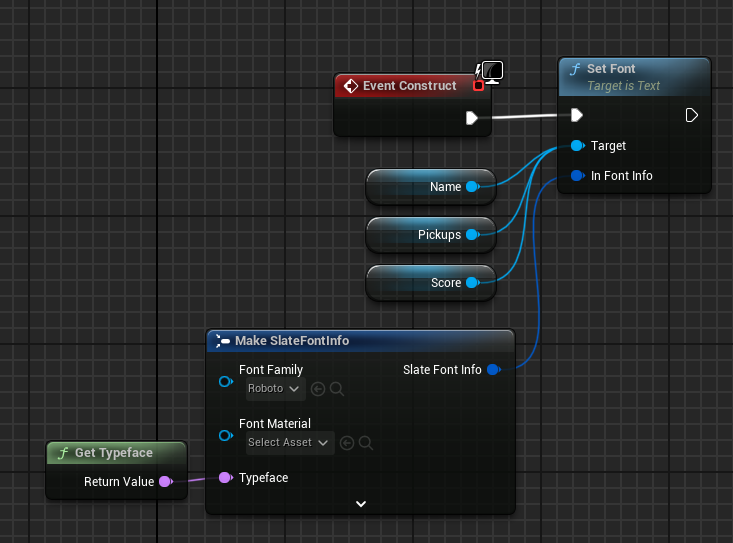The width and height of the screenshot is (733, 543).
Task: Select the Pickups variable node
Action: [431, 235]
